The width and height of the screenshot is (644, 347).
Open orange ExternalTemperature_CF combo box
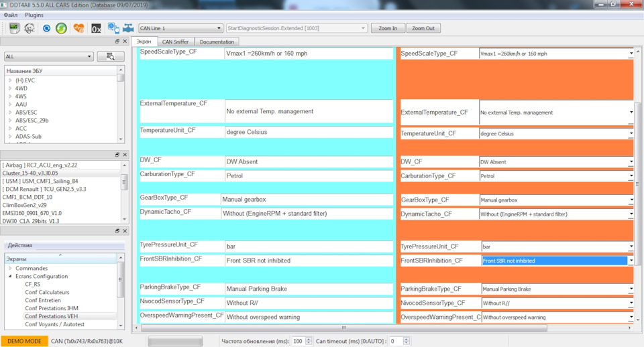coord(556,113)
